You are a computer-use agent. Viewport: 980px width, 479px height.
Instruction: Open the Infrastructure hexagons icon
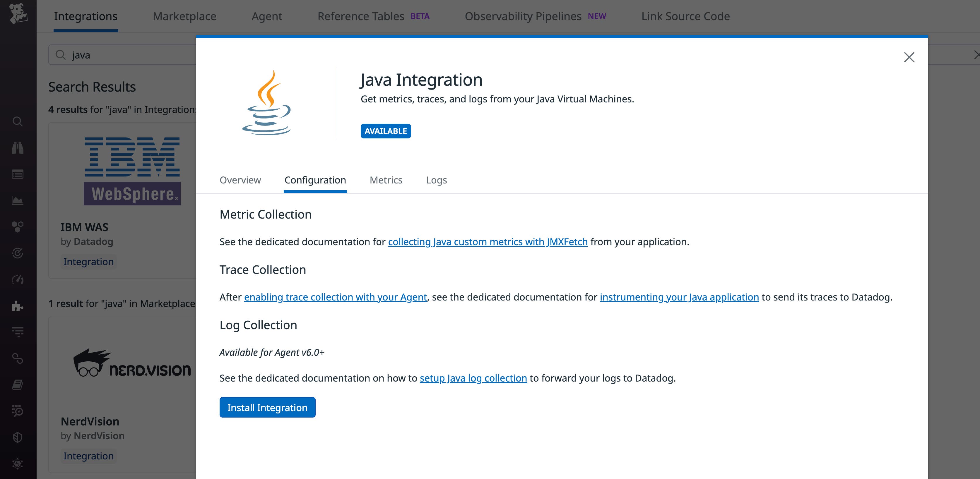pyautogui.click(x=18, y=227)
